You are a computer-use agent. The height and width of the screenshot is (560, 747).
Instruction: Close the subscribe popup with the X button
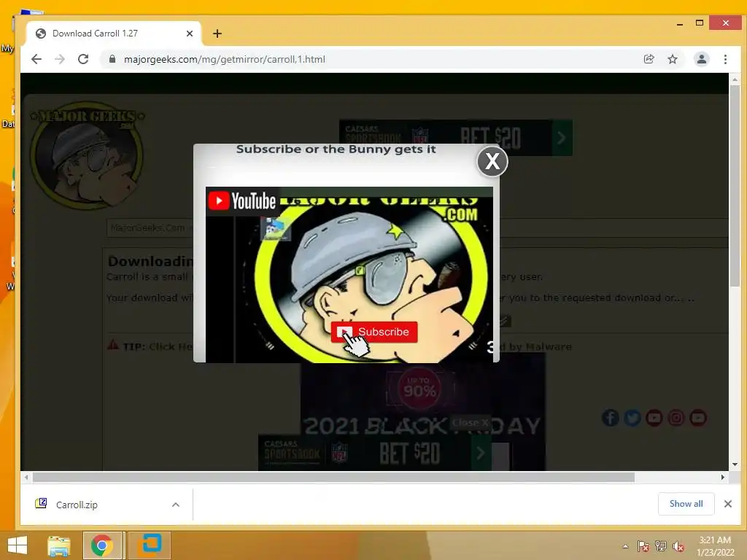(x=492, y=161)
